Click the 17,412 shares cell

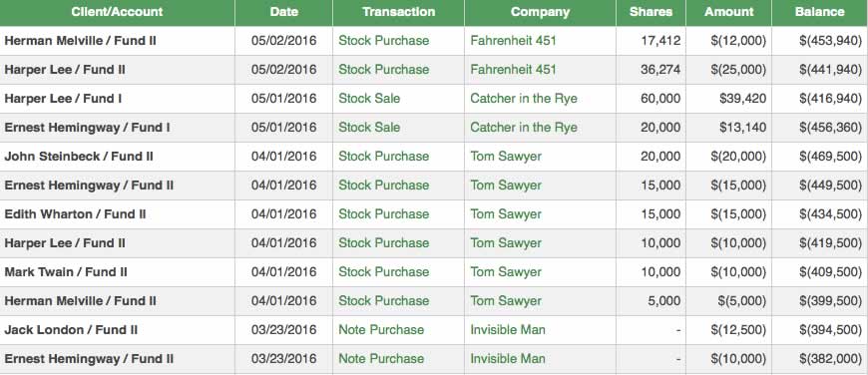click(651, 40)
